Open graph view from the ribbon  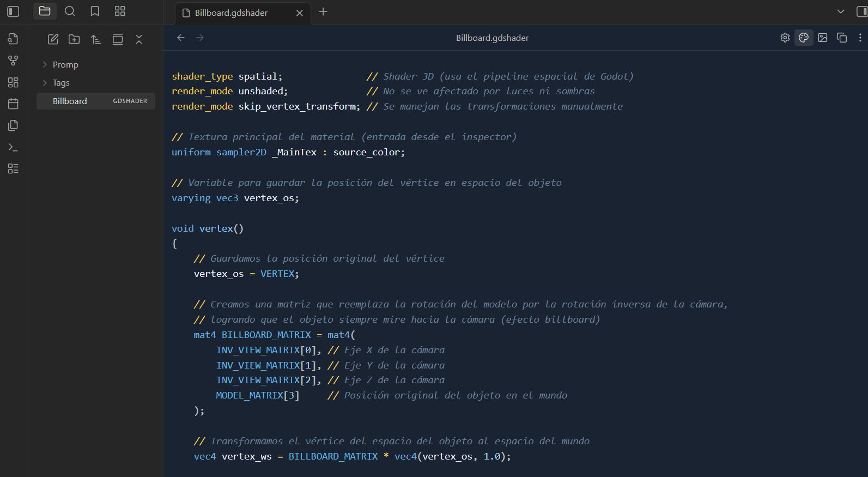tap(13, 61)
